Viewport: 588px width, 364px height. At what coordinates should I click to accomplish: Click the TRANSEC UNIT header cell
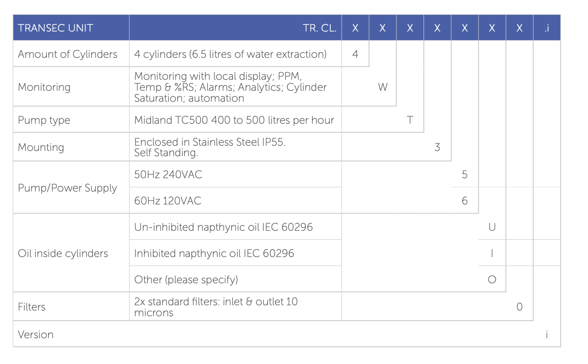tap(55, 28)
